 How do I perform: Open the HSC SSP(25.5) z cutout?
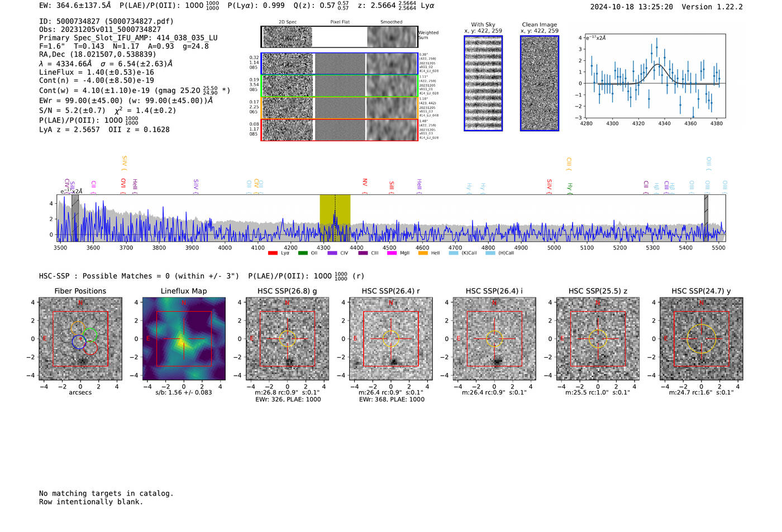(x=598, y=338)
